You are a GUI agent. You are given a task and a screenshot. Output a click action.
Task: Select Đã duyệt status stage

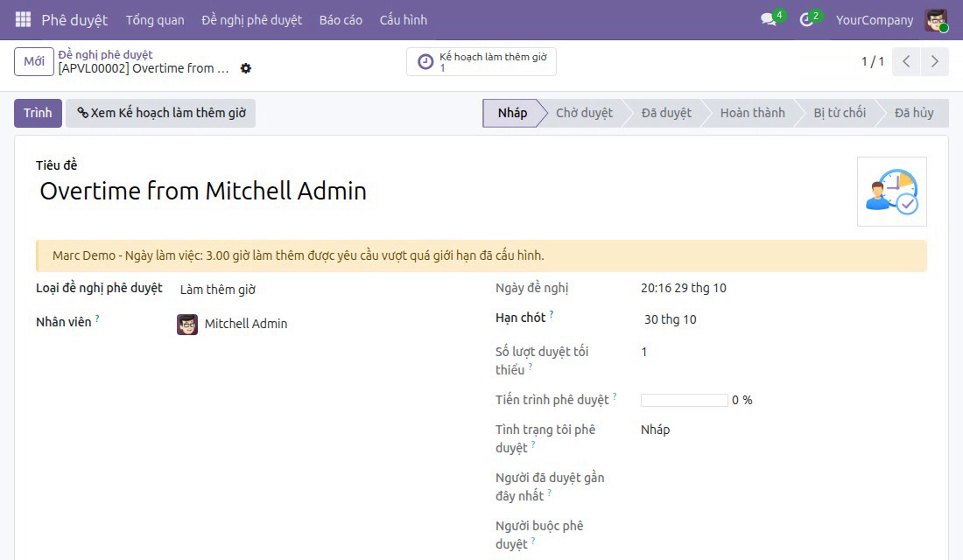[666, 113]
